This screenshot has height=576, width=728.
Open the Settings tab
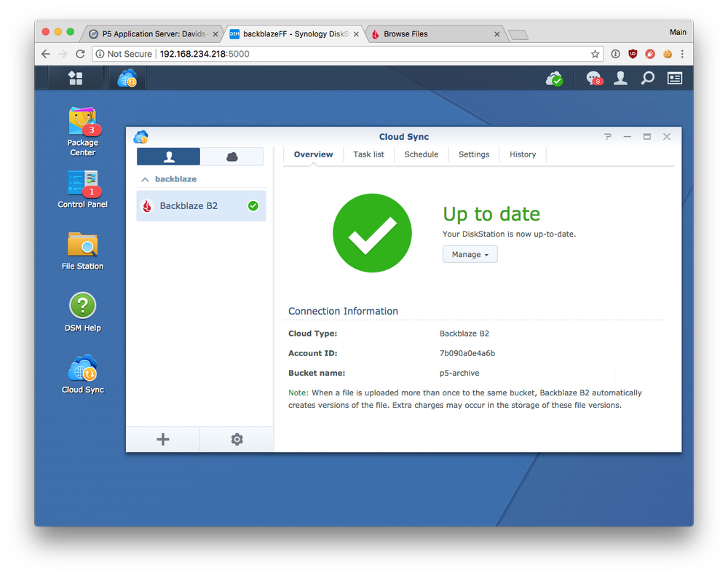point(474,154)
